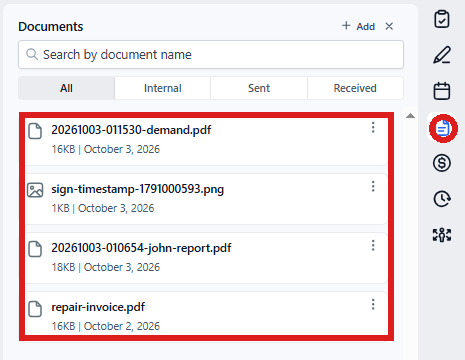Switch to the Internal tab
Image resolution: width=465 pixels, height=360 pixels.
pyautogui.click(x=163, y=88)
